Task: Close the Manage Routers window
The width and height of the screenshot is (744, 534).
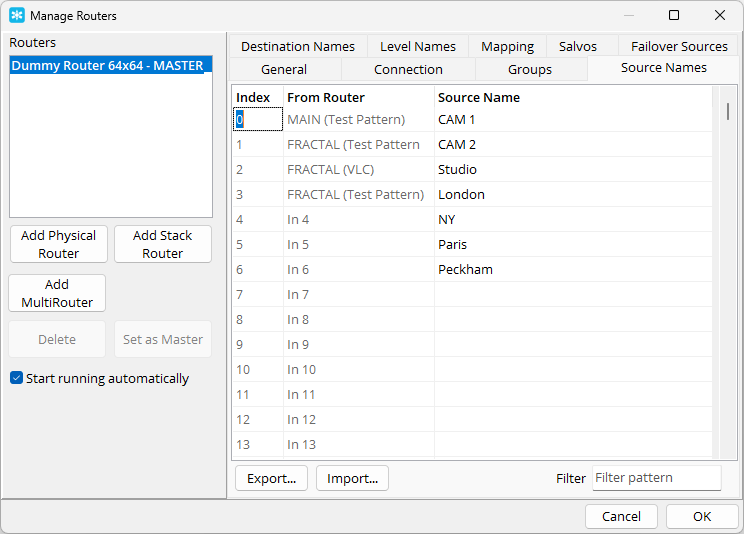Action: (719, 15)
